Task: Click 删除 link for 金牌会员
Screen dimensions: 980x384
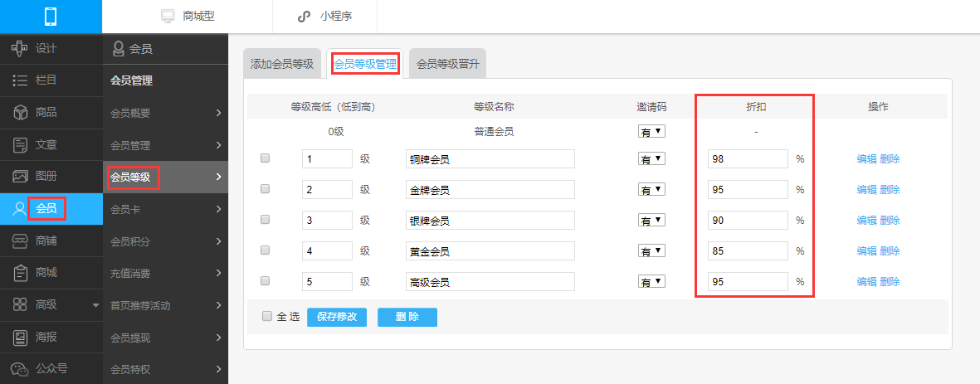Action: tap(890, 189)
